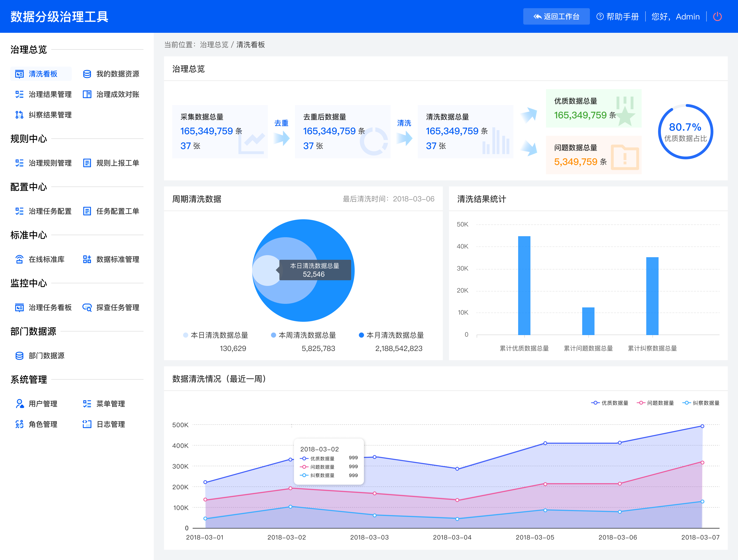Click the 在线标准库 icon
Viewport: 738px width, 560px height.
[19, 259]
